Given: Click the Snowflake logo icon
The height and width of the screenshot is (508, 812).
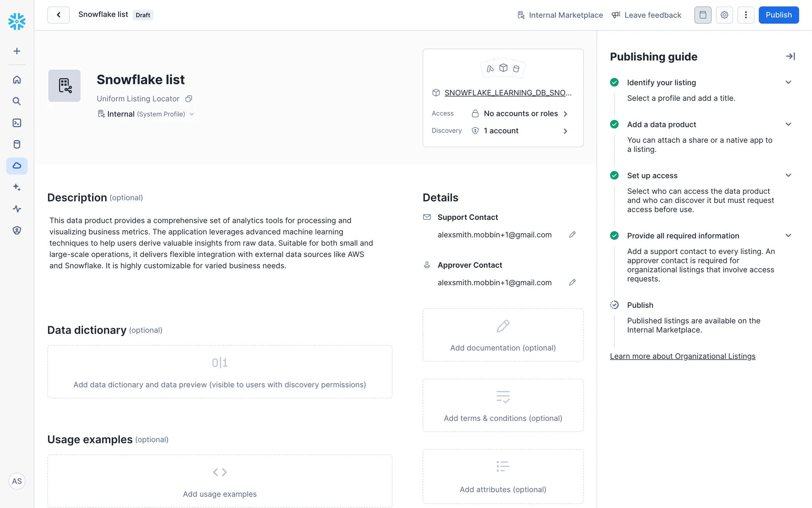Looking at the screenshot, I should tap(17, 21).
